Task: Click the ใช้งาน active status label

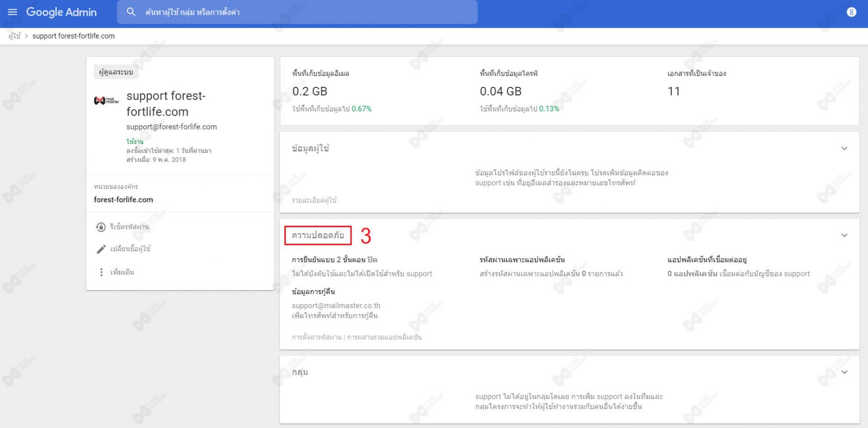Action: point(135,142)
